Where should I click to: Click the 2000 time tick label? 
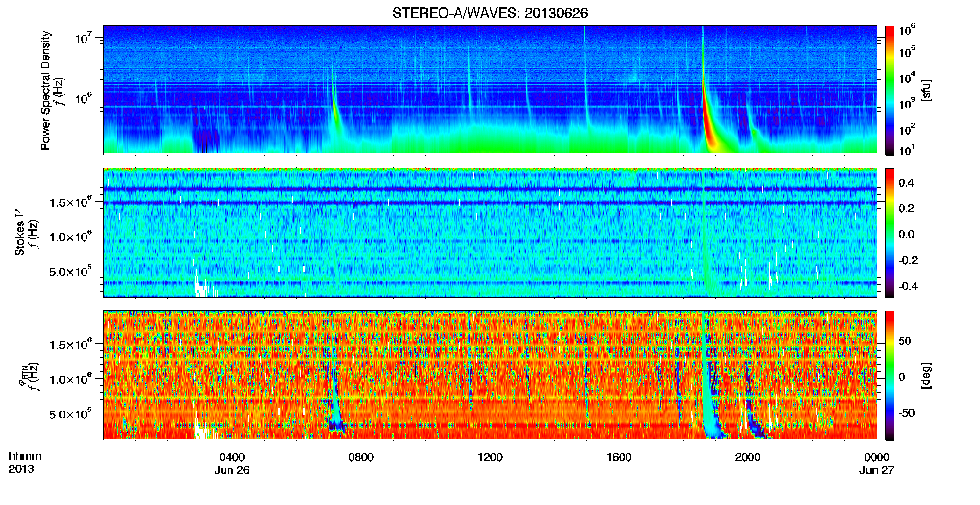coord(748,457)
